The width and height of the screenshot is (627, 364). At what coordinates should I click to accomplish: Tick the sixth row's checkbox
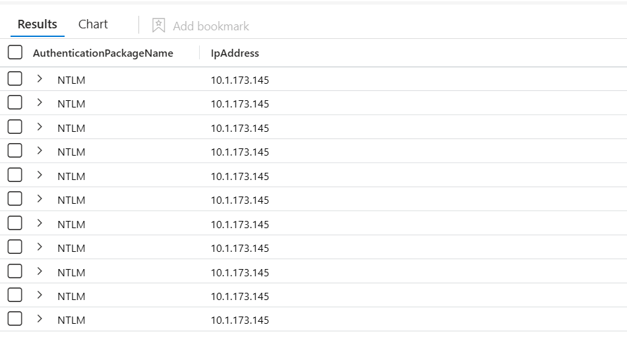pos(15,199)
